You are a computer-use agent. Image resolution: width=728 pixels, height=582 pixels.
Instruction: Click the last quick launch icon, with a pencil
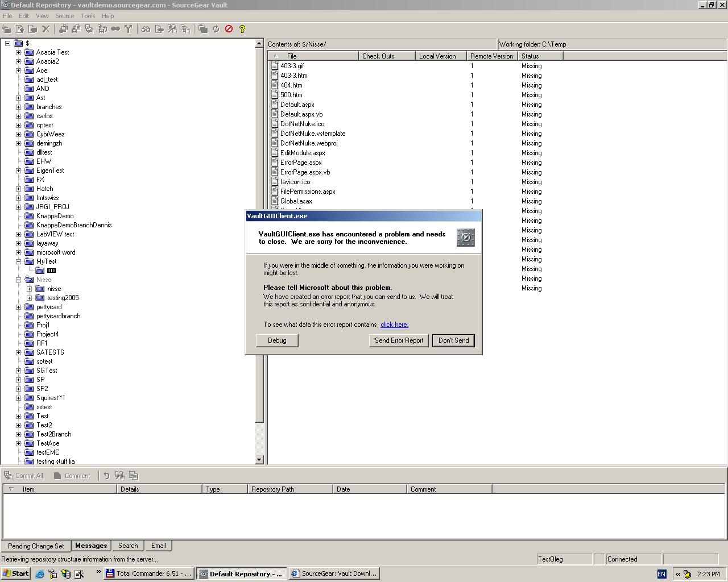(x=78, y=574)
